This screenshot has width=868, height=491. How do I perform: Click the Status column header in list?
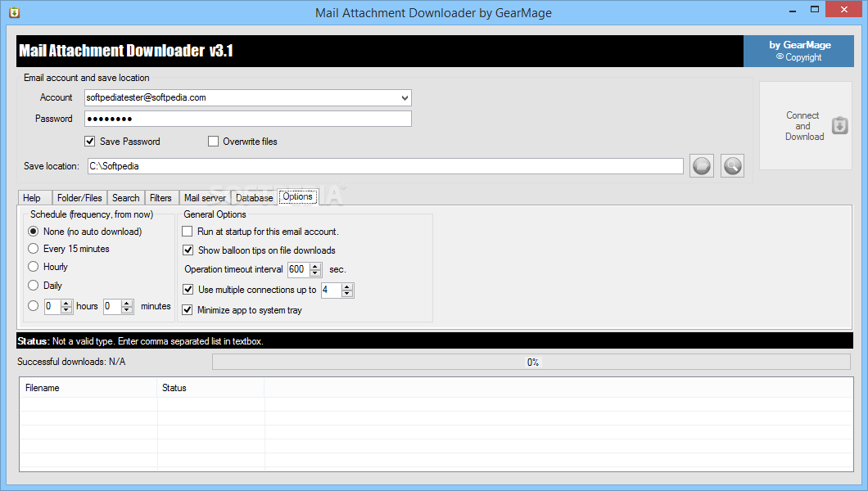coord(211,388)
